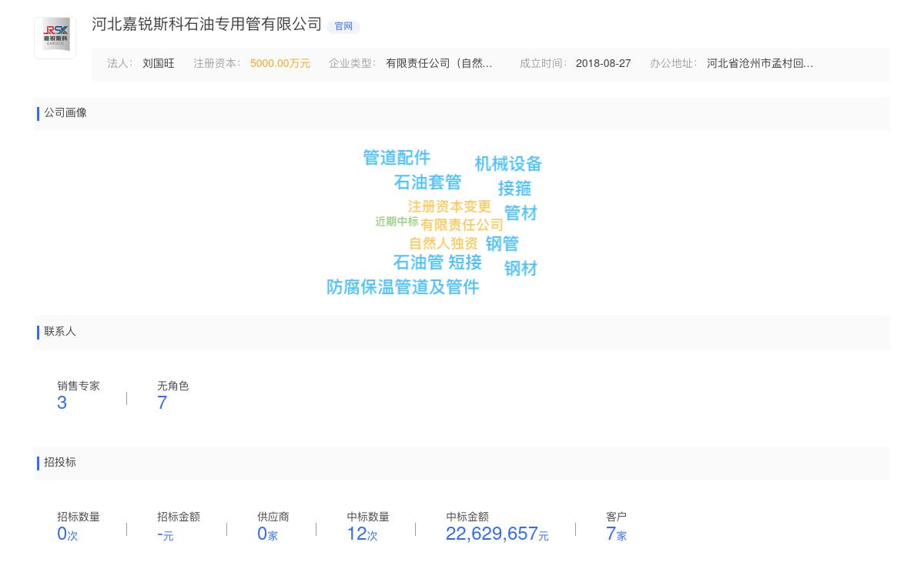Open the 客户 count 7家
The image size is (924, 579).
616,534
